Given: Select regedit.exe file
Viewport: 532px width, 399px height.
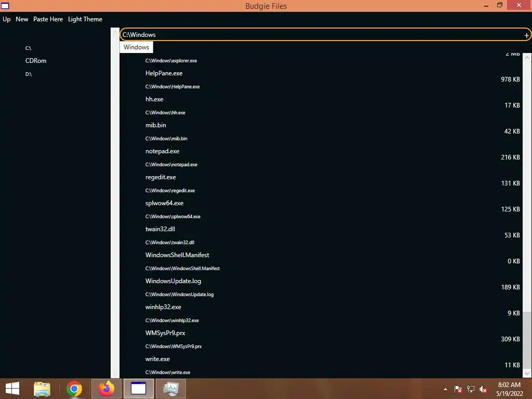Looking at the screenshot, I should [161, 177].
